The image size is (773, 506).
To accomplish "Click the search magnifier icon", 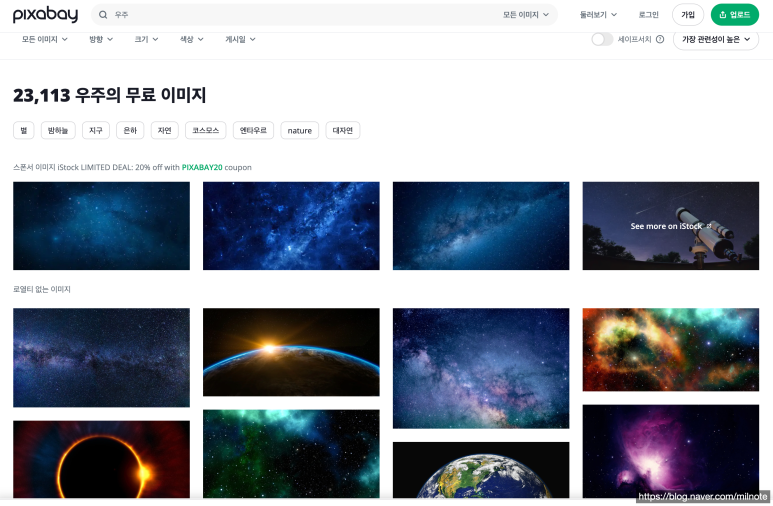I will pyautogui.click(x=103, y=15).
